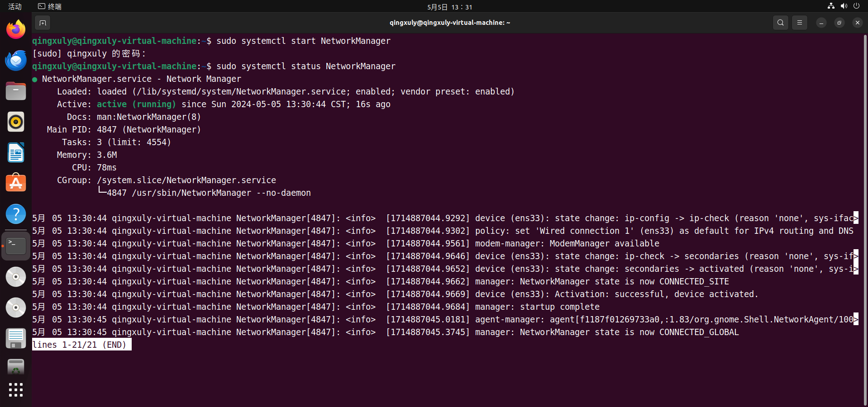Open terminal hamburger menu
868x407 pixels.
pos(800,23)
